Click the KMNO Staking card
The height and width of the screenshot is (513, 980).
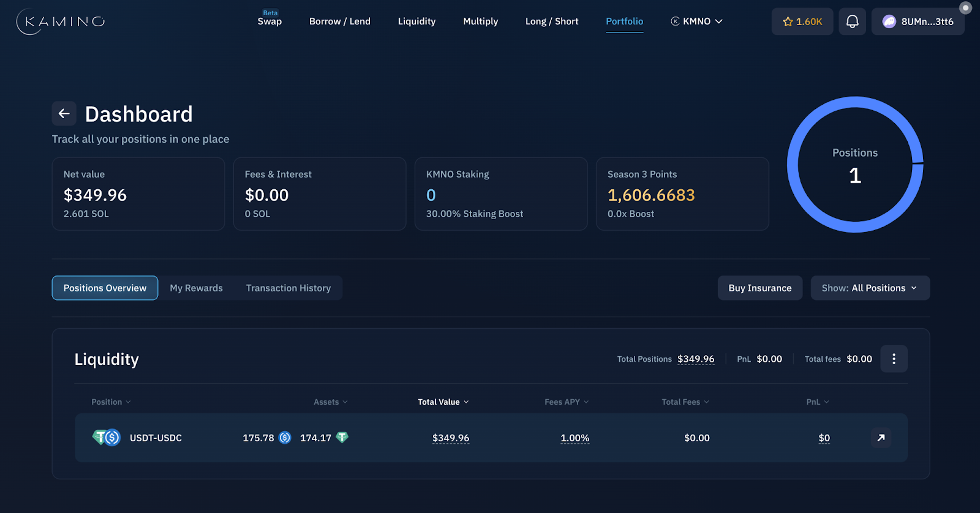(501, 194)
